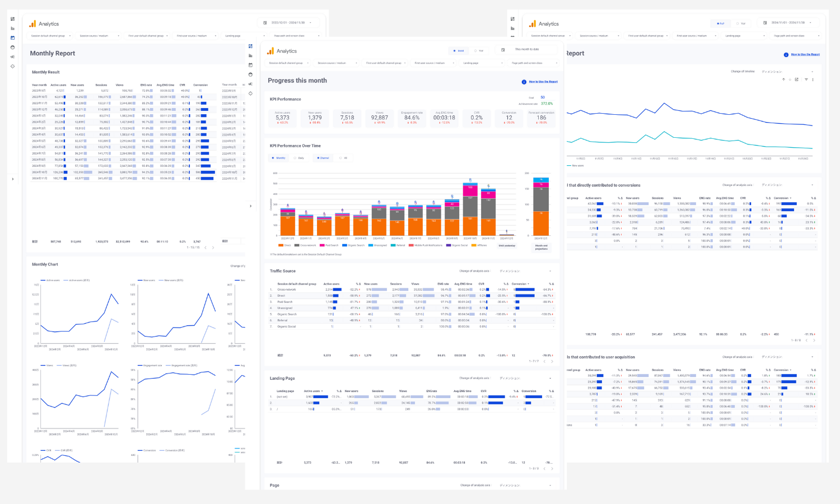Click the bar chart icon in center sidebar
This screenshot has height=504, width=840.
[x=250, y=55]
